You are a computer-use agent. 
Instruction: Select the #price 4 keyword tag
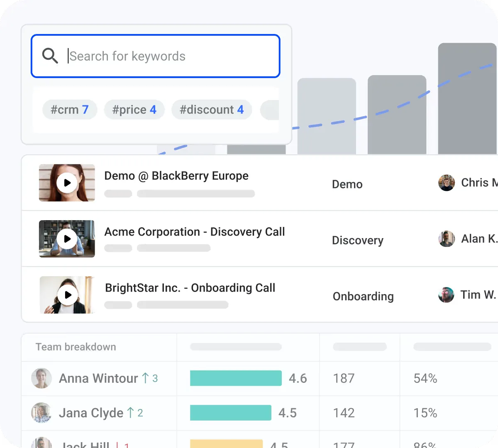pyautogui.click(x=134, y=110)
